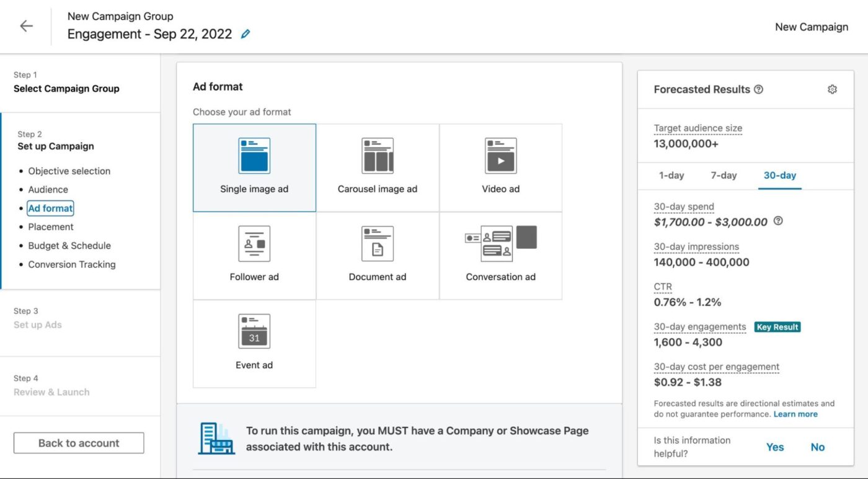Click Yes to confirm the information is helpful
Image resolution: width=868 pixels, height=479 pixels.
[x=775, y=447]
